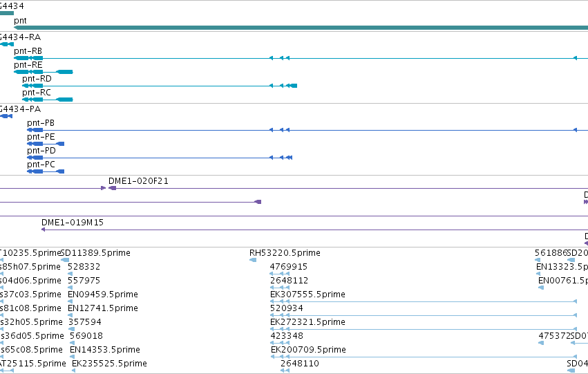This screenshot has height=374, width=588.
Task: Select the EN13323.5prime EST glyph
Action: click(x=538, y=274)
